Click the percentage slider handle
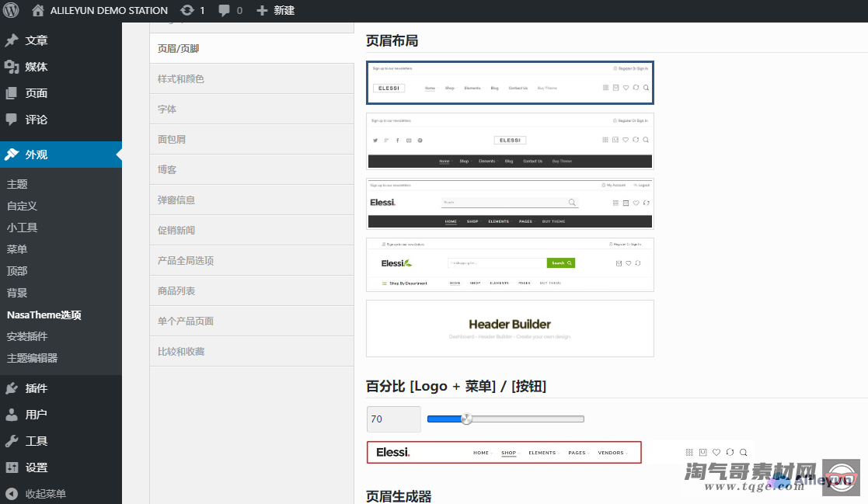 pos(466,419)
